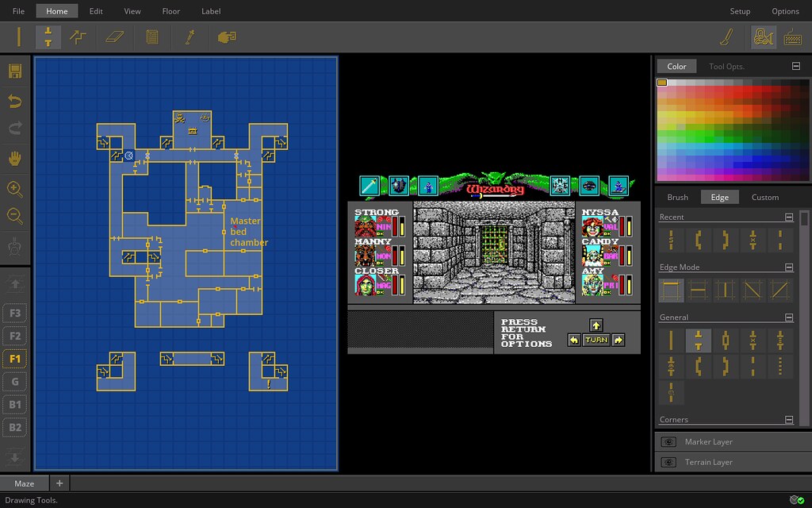
Task: Toggle the game link icon beside the keyboard
Action: pyautogui.click(x=764, y=37)
